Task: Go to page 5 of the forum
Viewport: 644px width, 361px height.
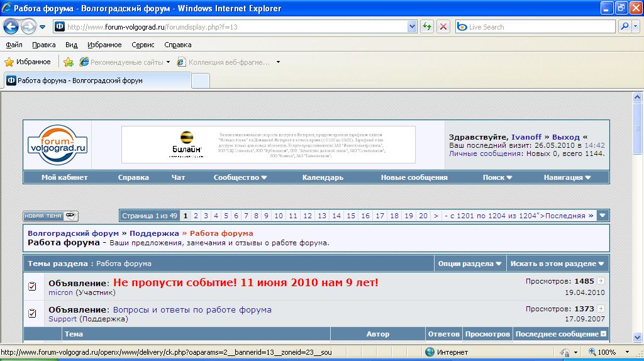Action: coord(226,216)
